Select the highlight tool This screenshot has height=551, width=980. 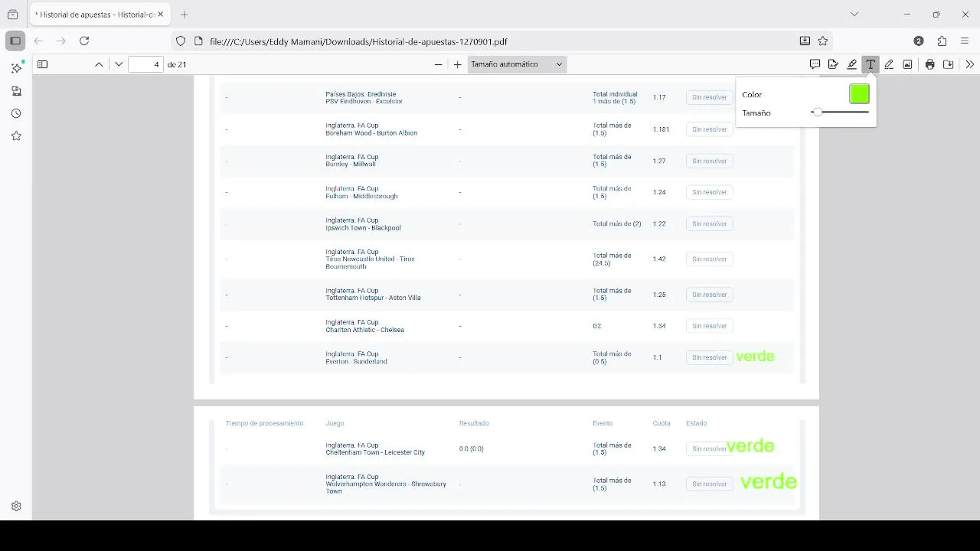(x=852, y=64)
